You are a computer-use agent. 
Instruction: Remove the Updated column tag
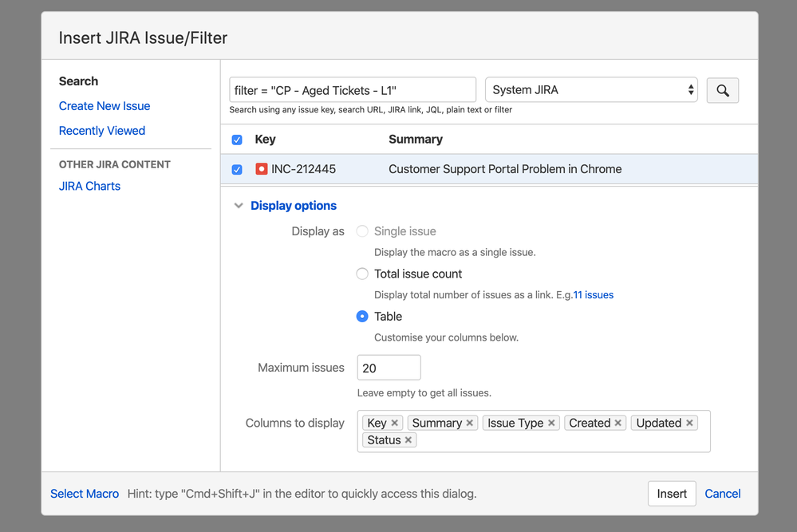click(x=689, y=424)
